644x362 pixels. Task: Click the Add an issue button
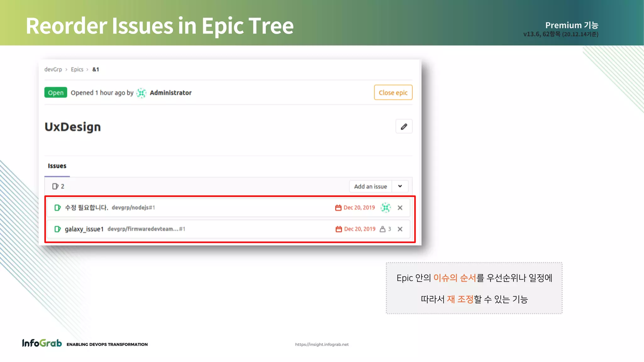(370, 186)
